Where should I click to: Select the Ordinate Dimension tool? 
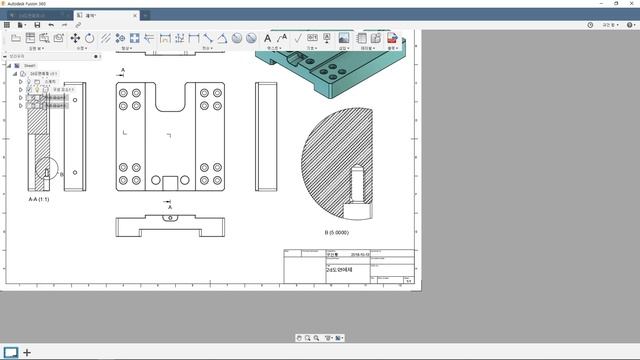click(180, 38)
